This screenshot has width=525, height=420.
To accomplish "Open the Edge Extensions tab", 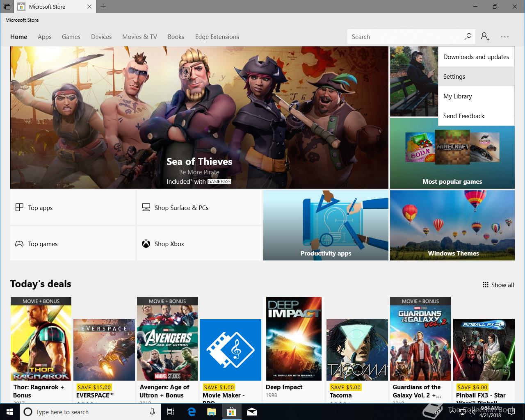I will point(217,37).
